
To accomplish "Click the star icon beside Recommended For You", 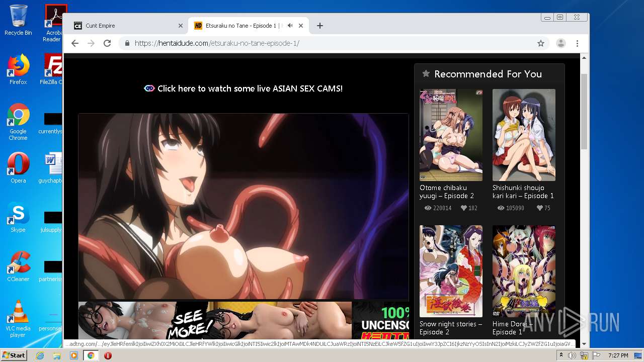I will coord(426,74).
